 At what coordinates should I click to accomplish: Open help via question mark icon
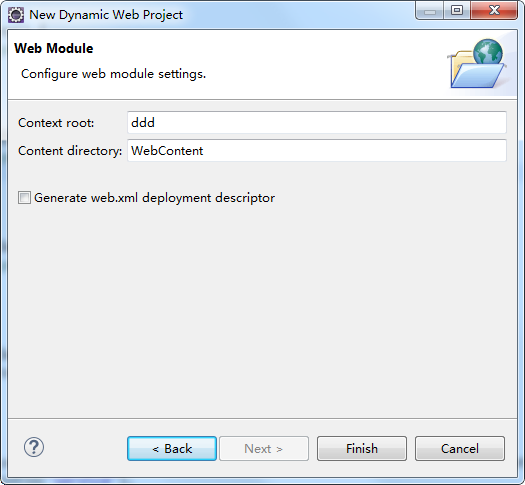click(x=34, y=447)
